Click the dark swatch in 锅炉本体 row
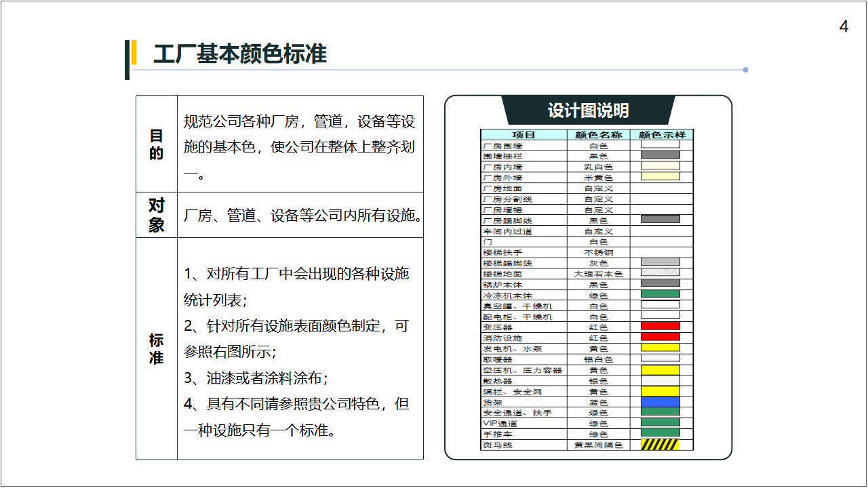 [x=660, y=283]
